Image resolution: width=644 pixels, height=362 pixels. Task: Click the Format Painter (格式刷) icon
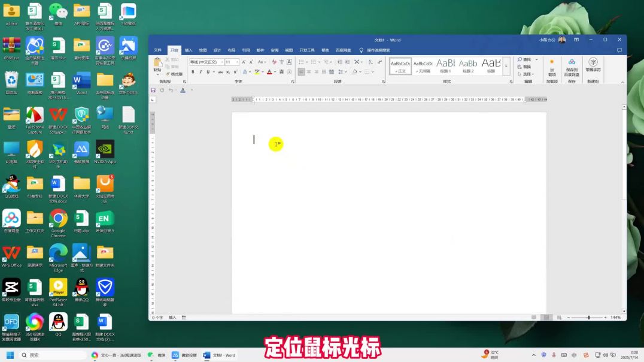coord(168,74)
